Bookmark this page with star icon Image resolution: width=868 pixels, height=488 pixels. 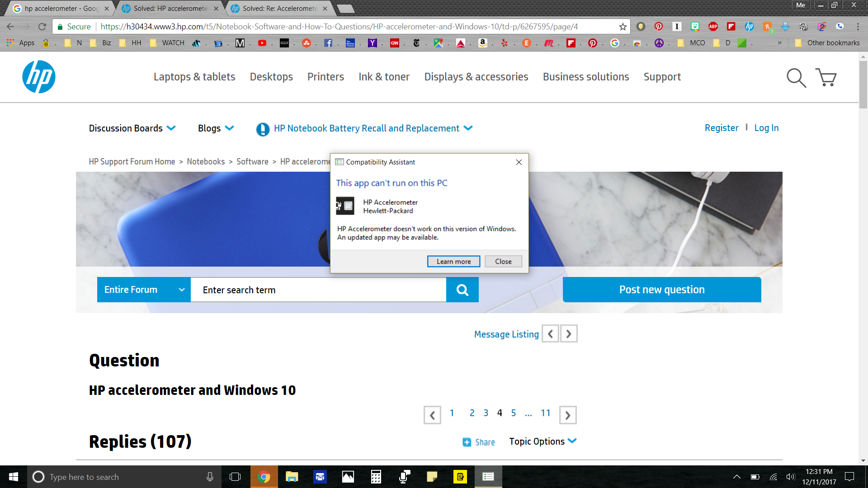click(623, 27)
